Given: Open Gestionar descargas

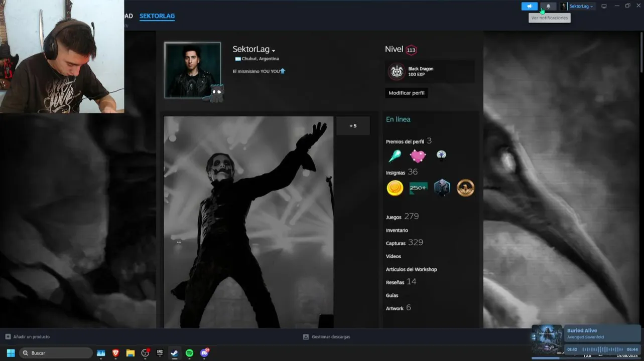Looking at the screenshot, I should (x=327, y=336).
